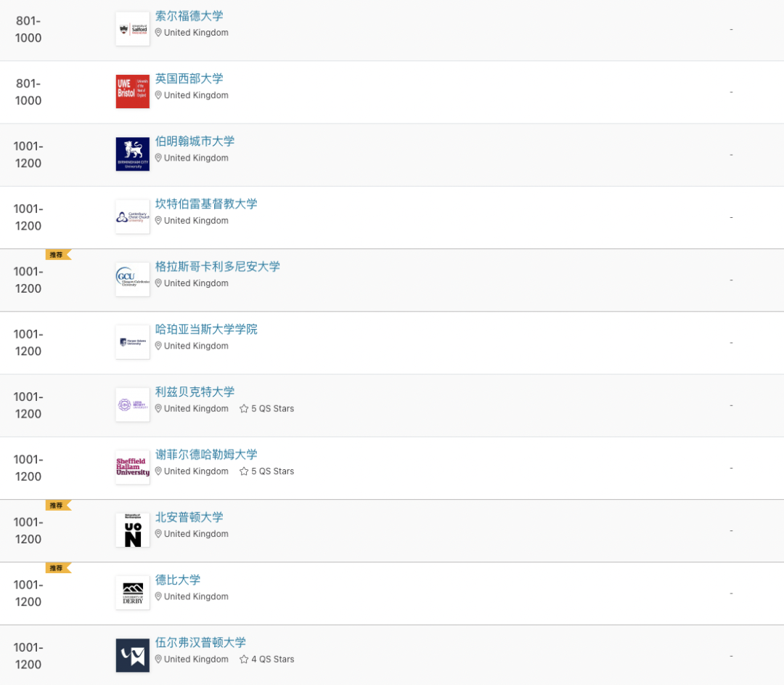The height and width of the screenshot is (685, 784).
Task: Click 'United Kingdom' under 哈珀亚当斯大学学院
Action: pos(196,346)
